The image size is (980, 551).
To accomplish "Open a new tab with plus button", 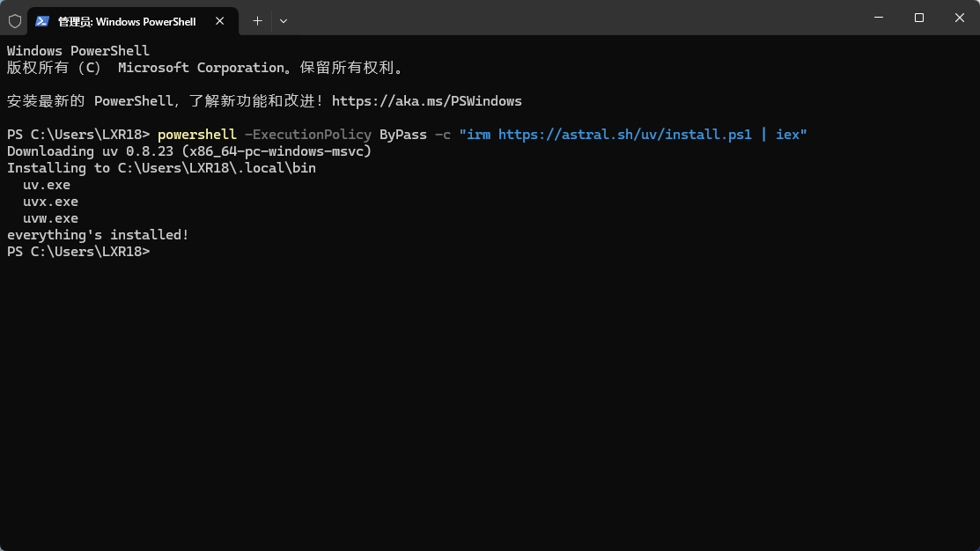I will [257, 21].
